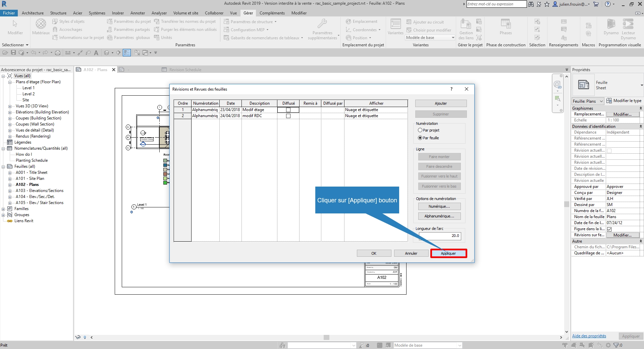Click the Save icon in quick access toolbar
The width and height of the screenshot is (644, 349).
pyautogui.click(x=13, y=53)
